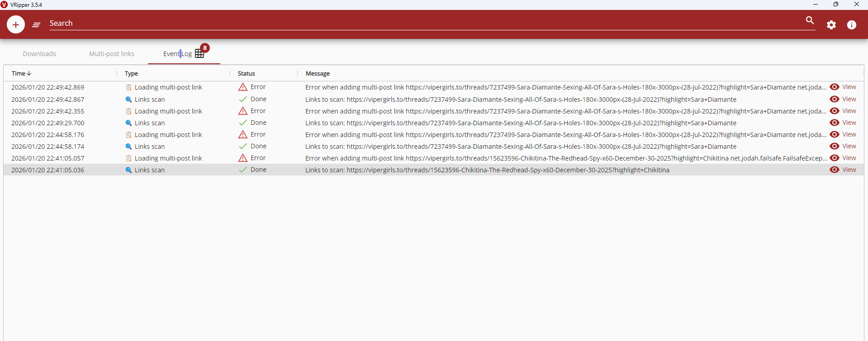Select timestamp 2026/01/20 22:41:05.036
The width and height of the screenshot is (868, 341).
point(47,170)
